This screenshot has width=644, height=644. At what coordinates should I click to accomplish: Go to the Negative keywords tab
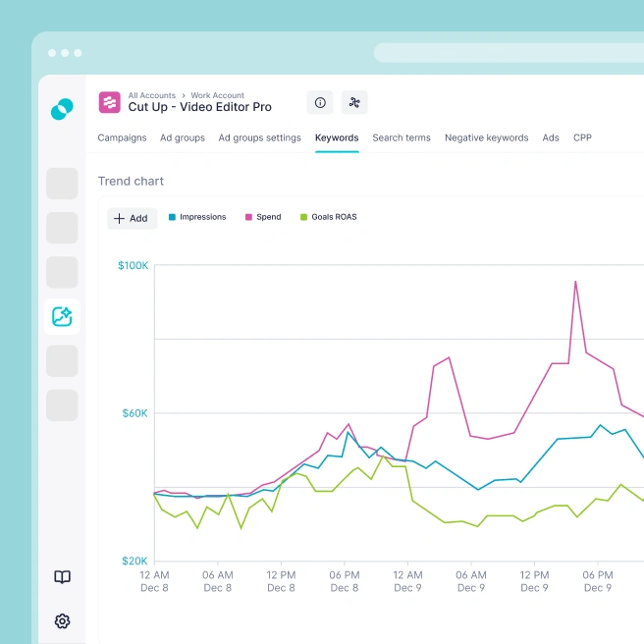coord(486,137)
